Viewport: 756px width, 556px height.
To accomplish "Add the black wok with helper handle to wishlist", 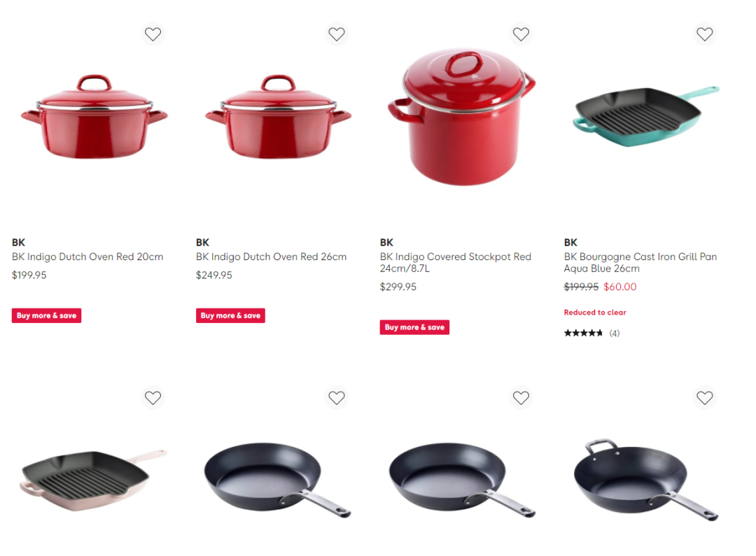I will click(704, 398).
